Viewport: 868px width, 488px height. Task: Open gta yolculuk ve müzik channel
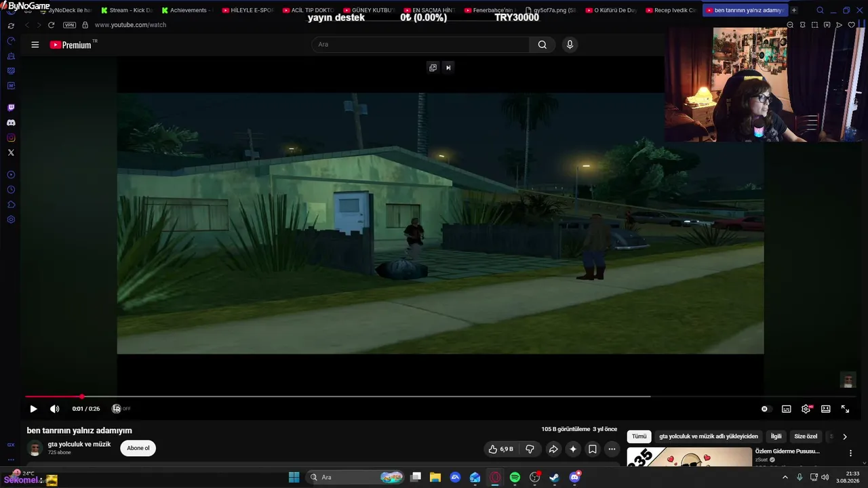click(x=79, y=445)
